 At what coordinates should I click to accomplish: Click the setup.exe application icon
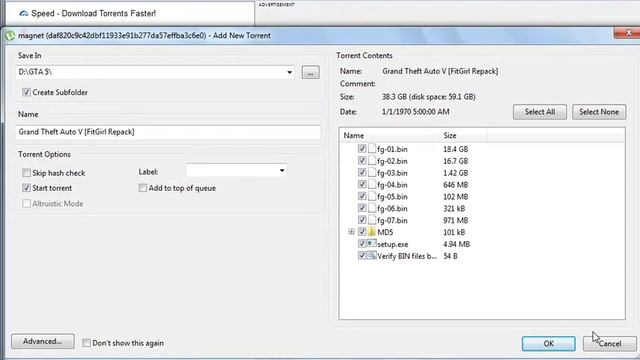click(372, 243)
